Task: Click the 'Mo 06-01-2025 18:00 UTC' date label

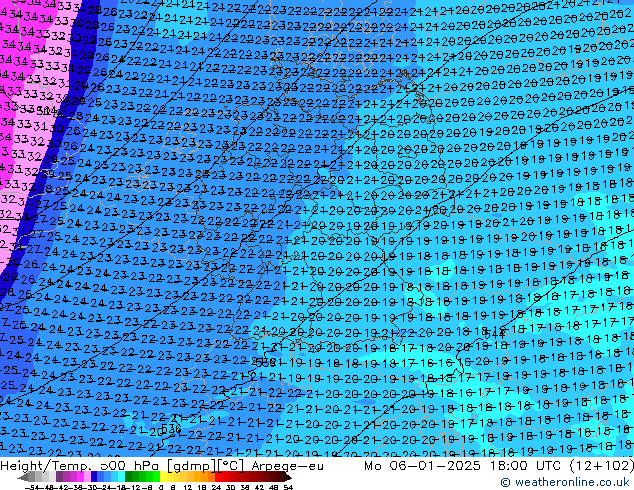Action: click(x=463, y=466)
